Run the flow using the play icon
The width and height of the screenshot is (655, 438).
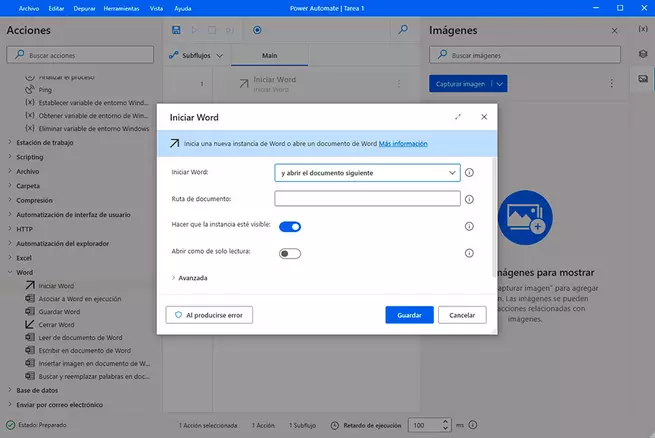pyautogui.click(x=194, y=30)
